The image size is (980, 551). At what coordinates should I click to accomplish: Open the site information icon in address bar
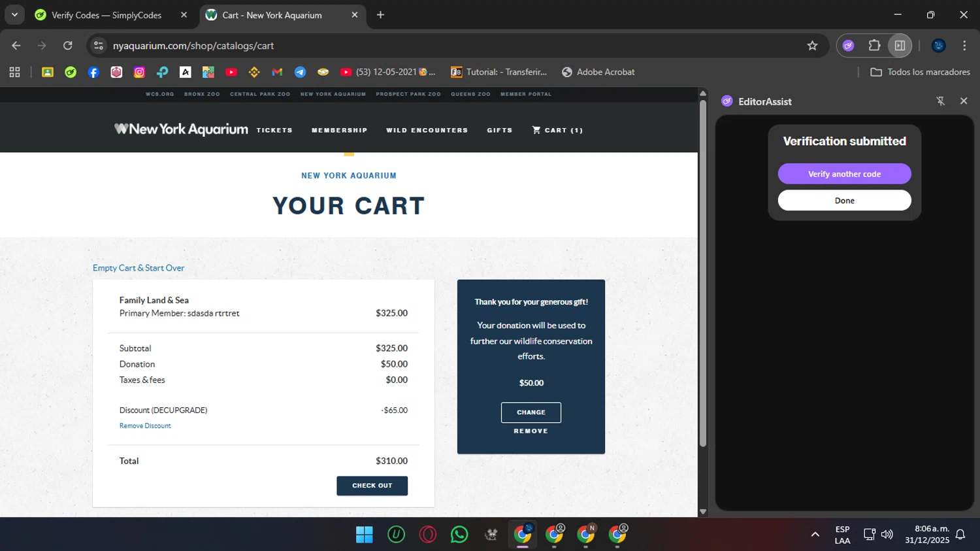pos(99,46)
